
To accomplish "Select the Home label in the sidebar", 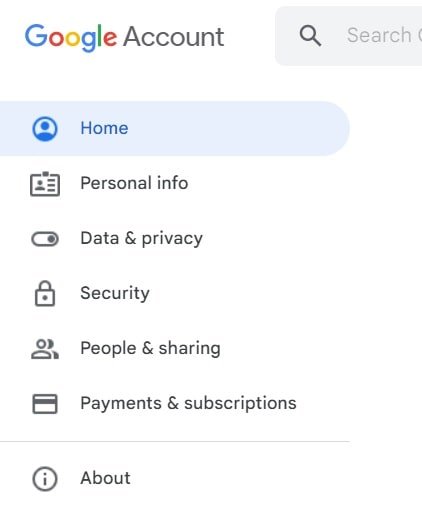I will pyautogui.click(x=104, y=128).
